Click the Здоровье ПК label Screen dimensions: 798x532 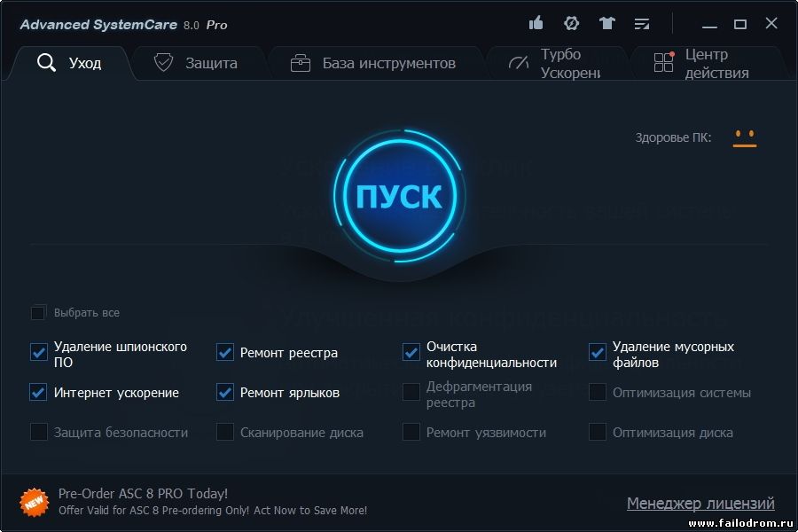[x=673, y=137]
